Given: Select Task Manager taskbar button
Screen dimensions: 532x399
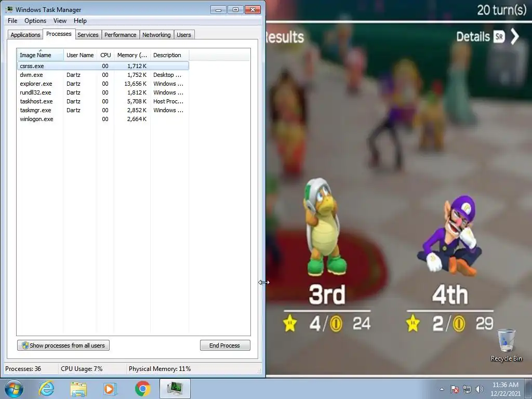Looking at the screenshot, I should pyautogui.click(x=175, y=389).
